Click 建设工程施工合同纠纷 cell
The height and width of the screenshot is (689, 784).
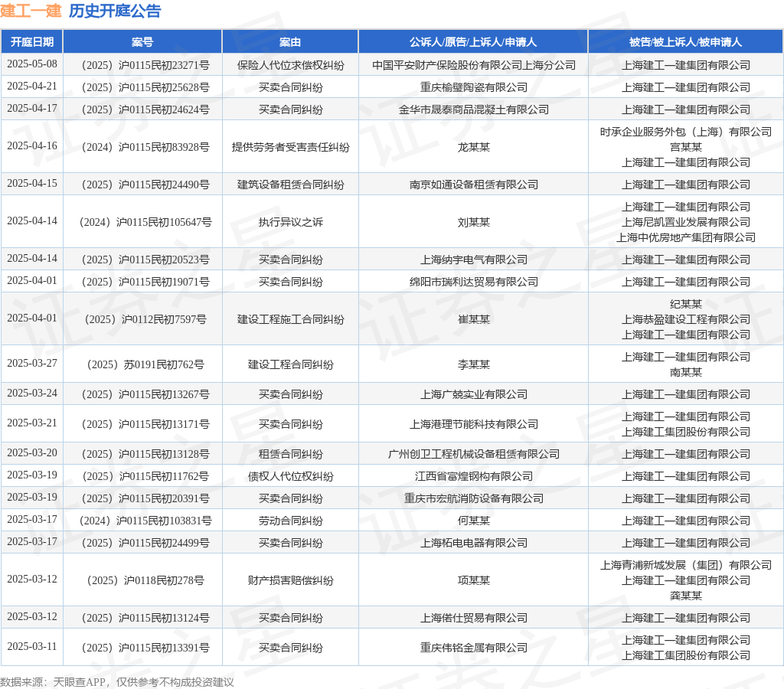pyautogui.click(x=290, y=319)
